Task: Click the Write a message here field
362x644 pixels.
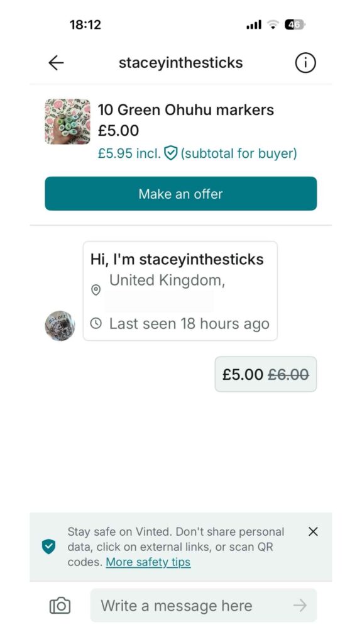Action: pos(189,605)
